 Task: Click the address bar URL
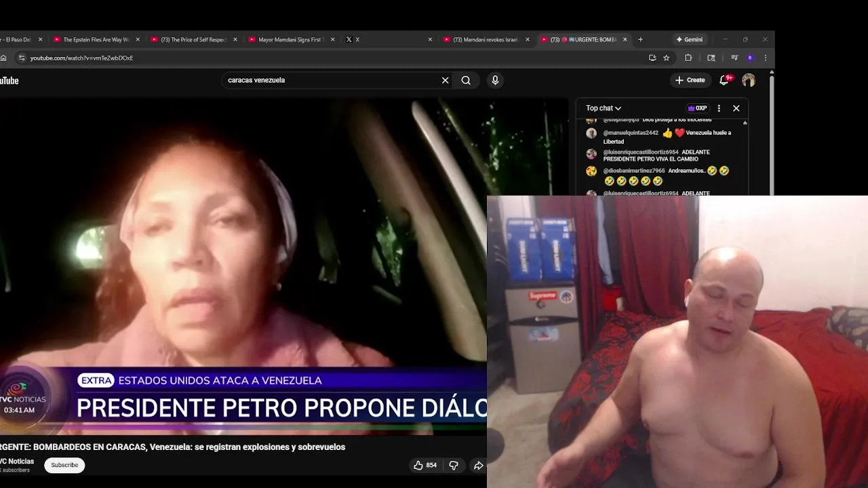coord(81,58)
